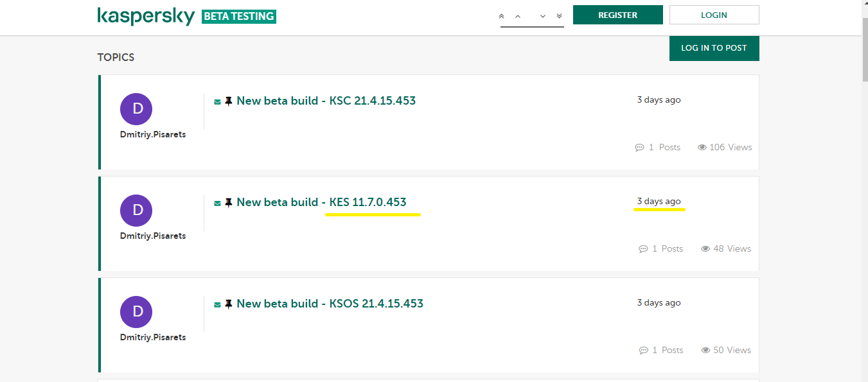Click pin icon beside KSC topic title
This screenshot has width=868, height=382.
click(x=228, y=101)
